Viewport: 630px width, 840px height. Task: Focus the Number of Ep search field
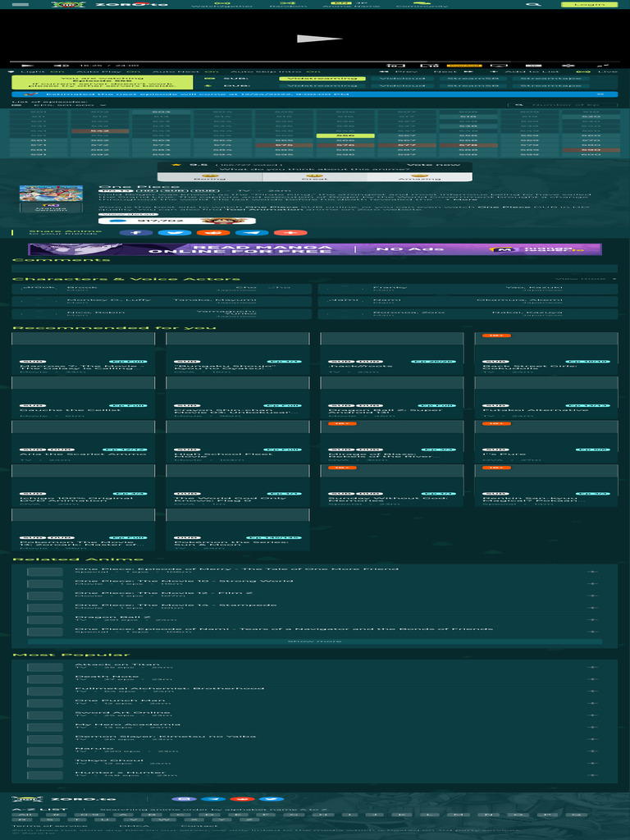(563, 105)
